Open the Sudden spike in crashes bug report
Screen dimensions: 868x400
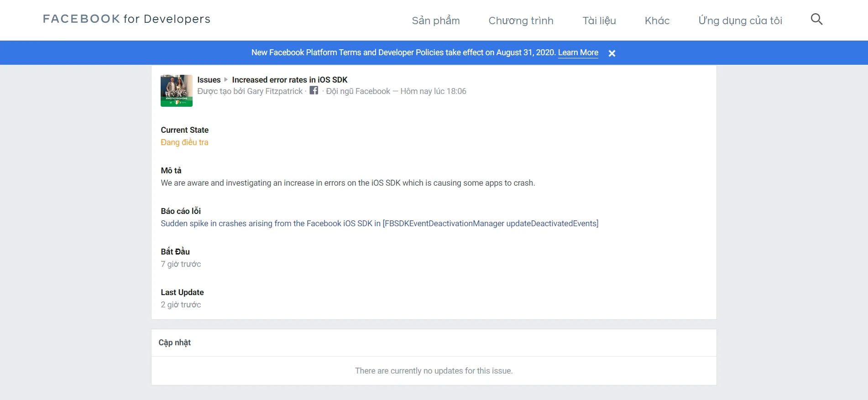coord(380,223)
